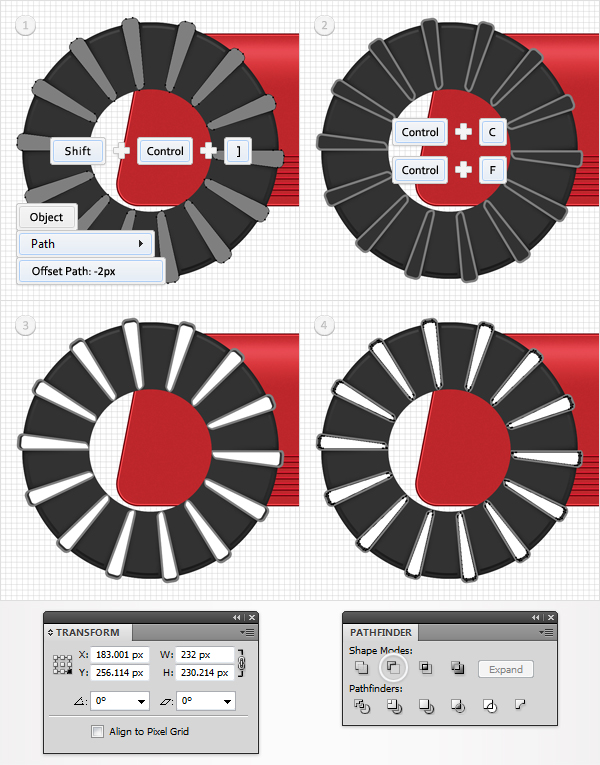
Task: Apply the Minus Back pathfinder
Action: click(x=520, y=704)
